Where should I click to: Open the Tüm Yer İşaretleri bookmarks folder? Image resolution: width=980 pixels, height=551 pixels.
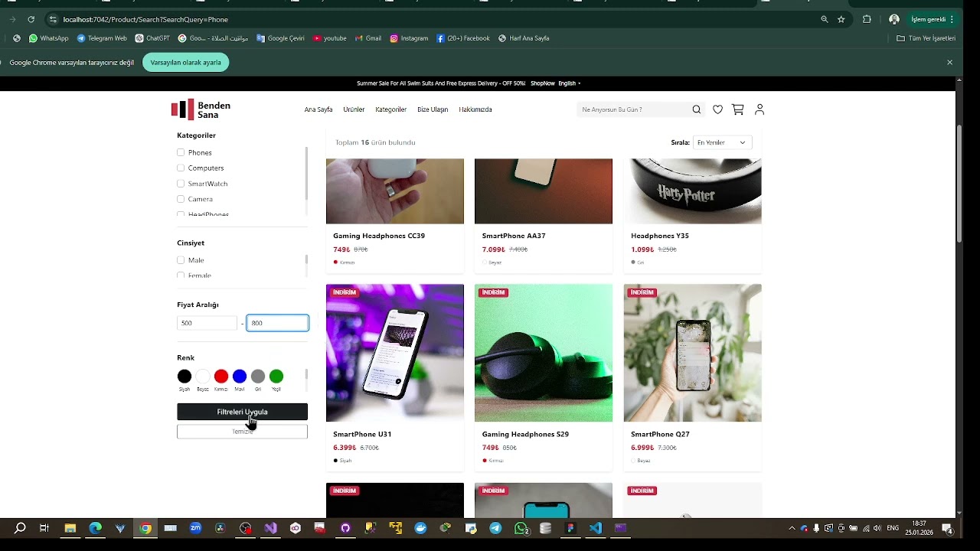(x=926, y=38)
